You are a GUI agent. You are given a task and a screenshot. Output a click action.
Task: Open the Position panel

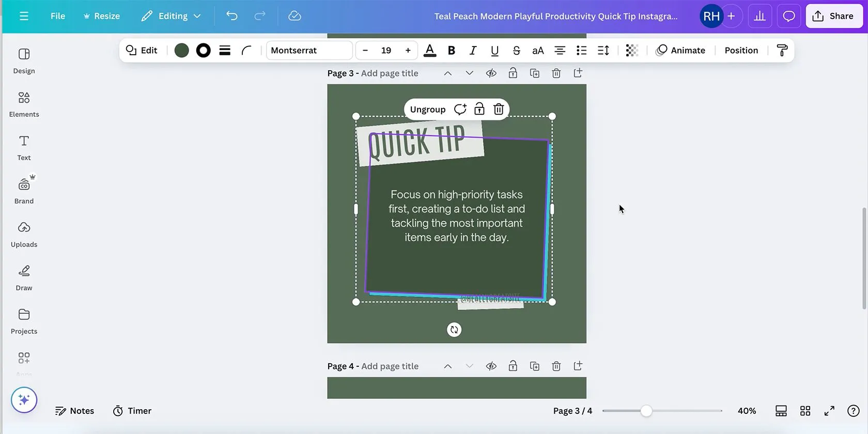coord(741,50)
